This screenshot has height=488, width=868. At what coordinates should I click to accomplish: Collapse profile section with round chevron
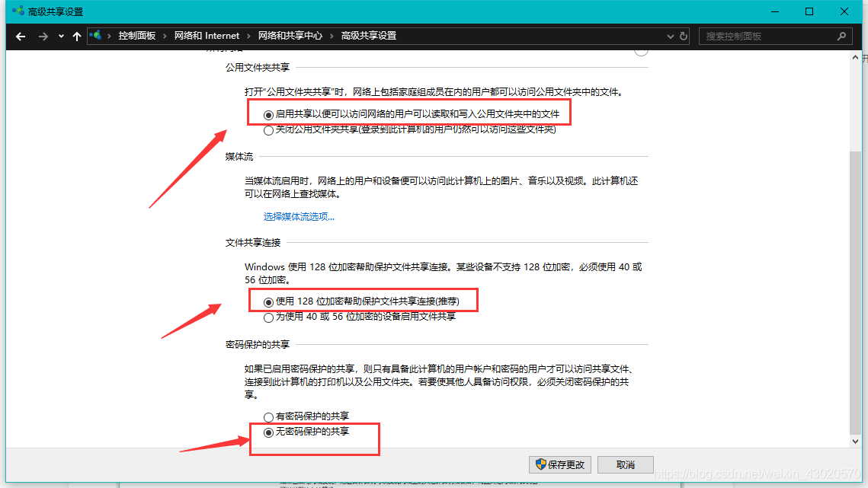[x=641, y=51]
